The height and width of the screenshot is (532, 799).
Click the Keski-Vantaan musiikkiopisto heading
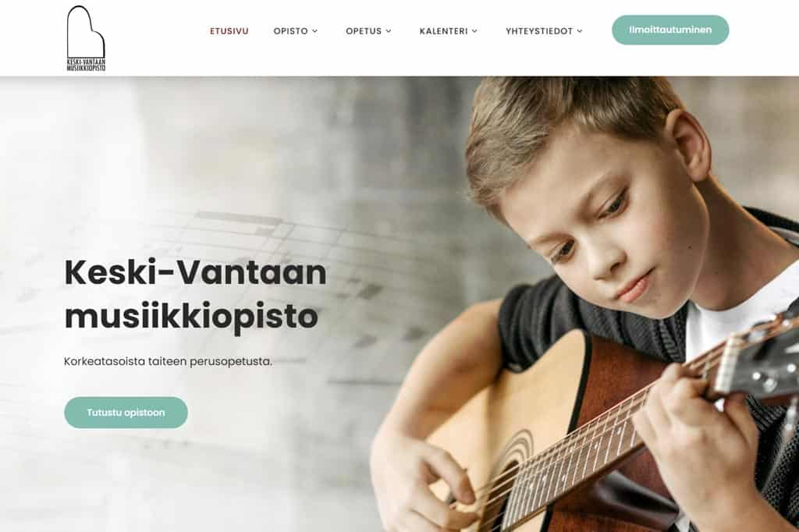point(196,295)
